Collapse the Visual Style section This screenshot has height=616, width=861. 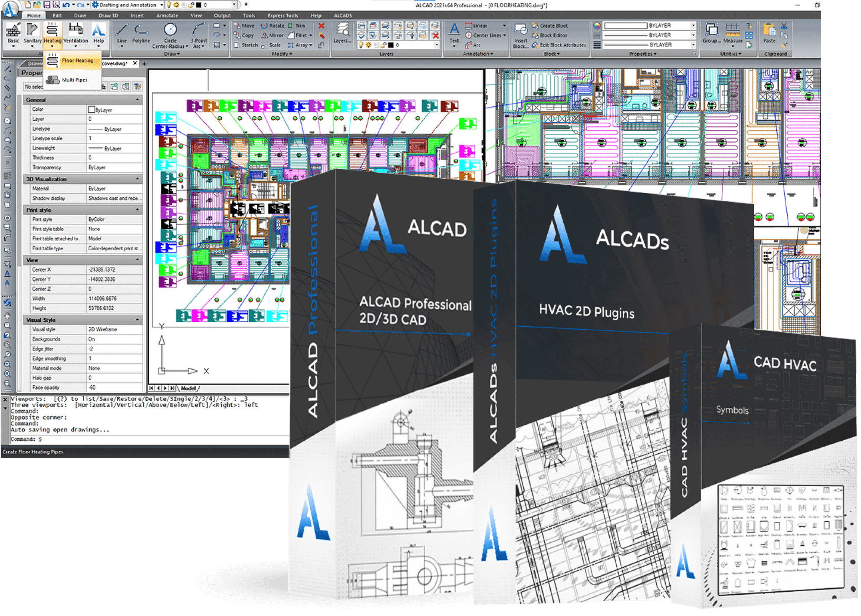pyautogui.click(x=137, y=320)
